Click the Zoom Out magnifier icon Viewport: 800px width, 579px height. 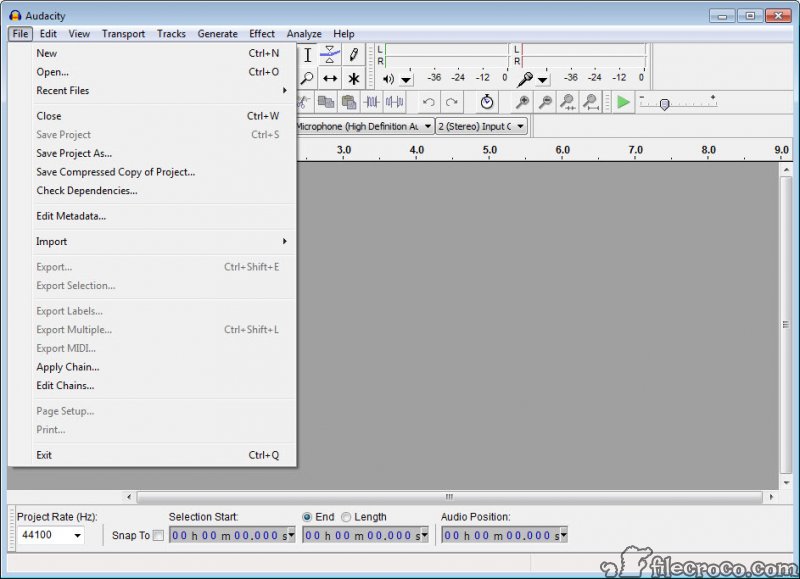[x=545, y=102]
